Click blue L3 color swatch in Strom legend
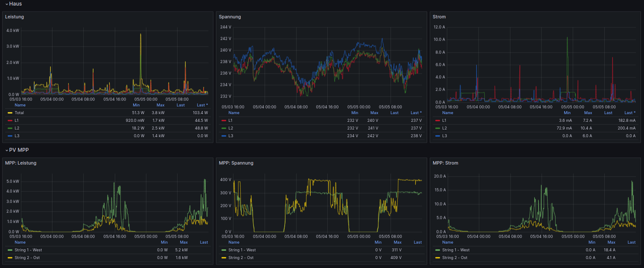 point(437,136)
